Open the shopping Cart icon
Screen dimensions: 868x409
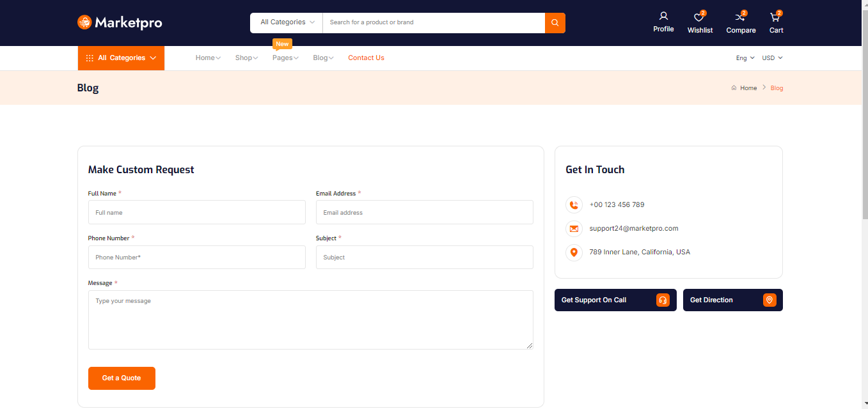pyautogui.click(x=775, y=17)
